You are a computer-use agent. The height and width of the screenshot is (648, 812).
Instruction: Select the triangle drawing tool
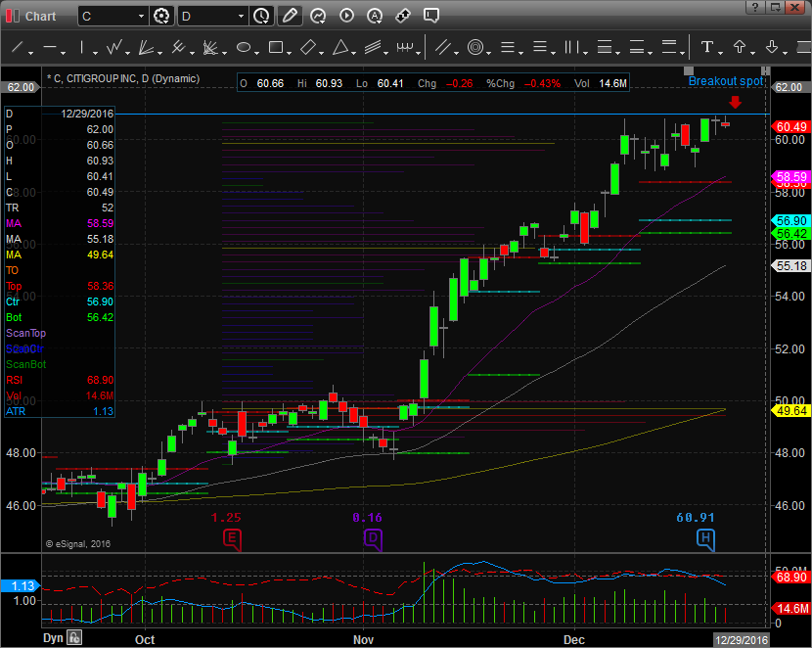[340, 48]
